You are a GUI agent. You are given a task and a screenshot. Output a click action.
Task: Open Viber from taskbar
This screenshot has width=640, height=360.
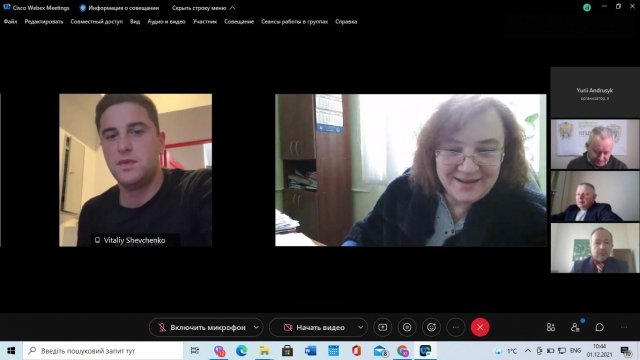click(219, 351)
